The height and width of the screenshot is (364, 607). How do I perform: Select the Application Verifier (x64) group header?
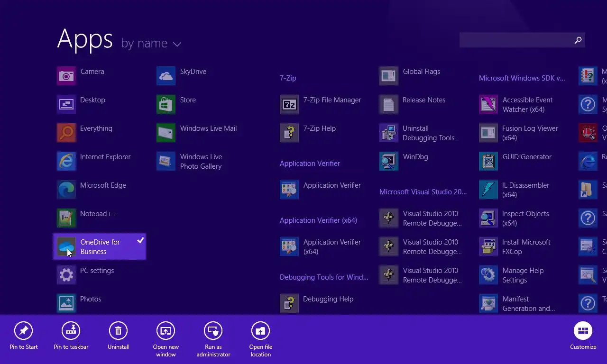[318, 220]
